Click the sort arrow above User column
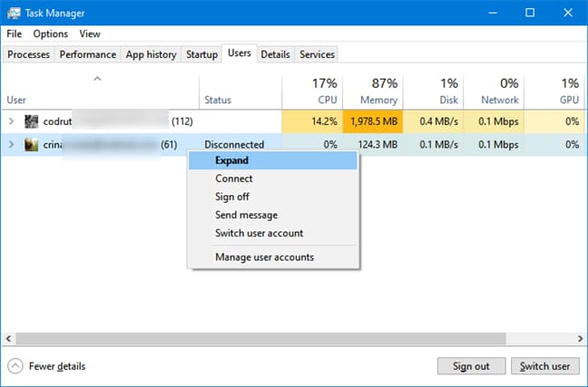 point(98,80)
